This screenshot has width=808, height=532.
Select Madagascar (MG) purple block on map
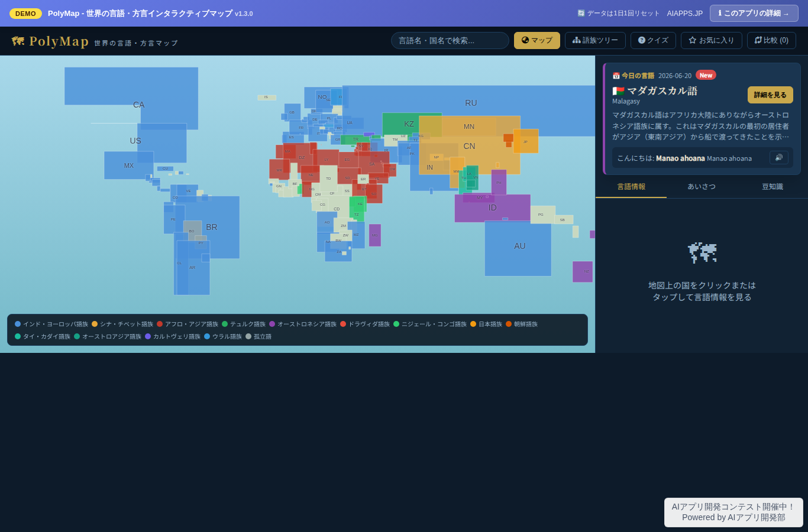375,235
